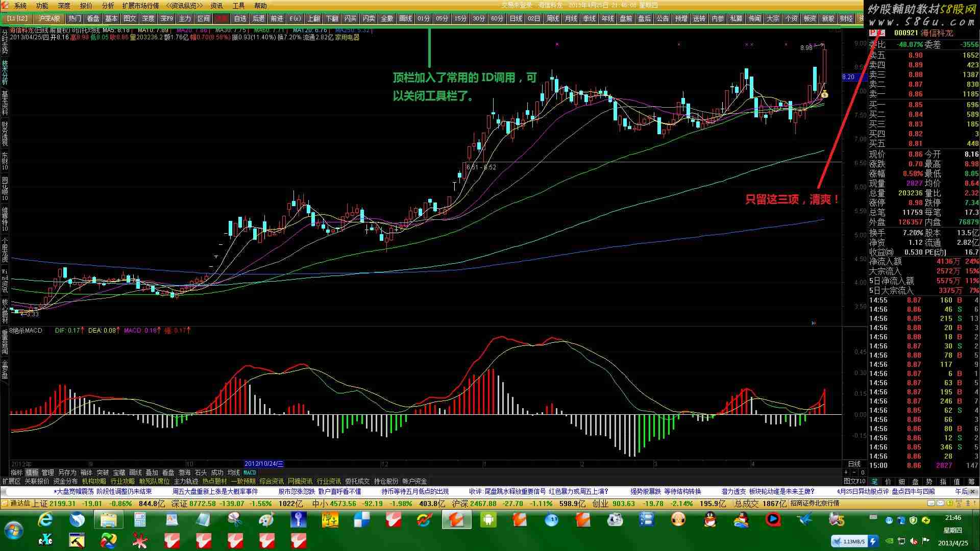Open the 热点题材 panel tab

pyautogui.click(x=214, y=481)
